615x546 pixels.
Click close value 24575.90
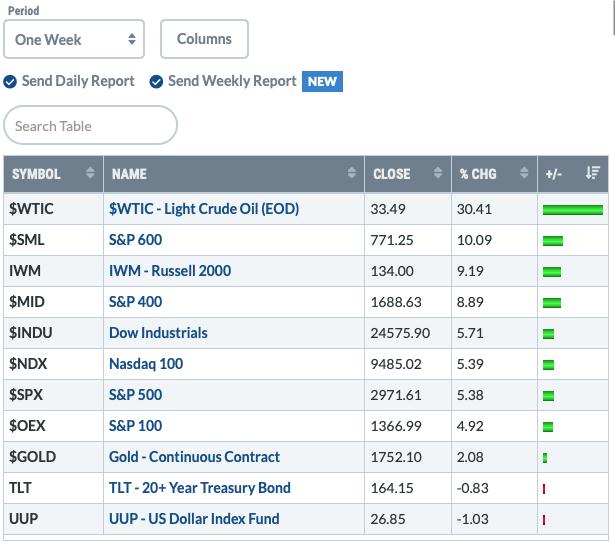click(400, 333)
